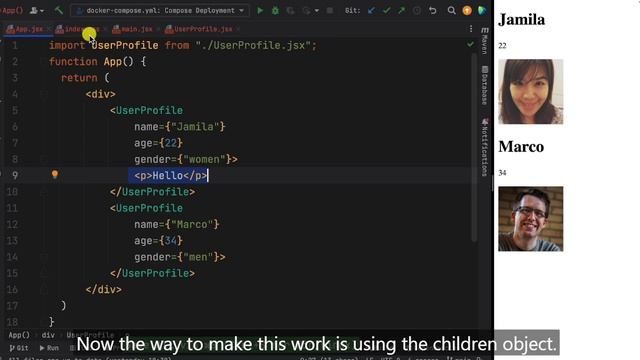Open the Git tool window at bottom

(19, 348)
